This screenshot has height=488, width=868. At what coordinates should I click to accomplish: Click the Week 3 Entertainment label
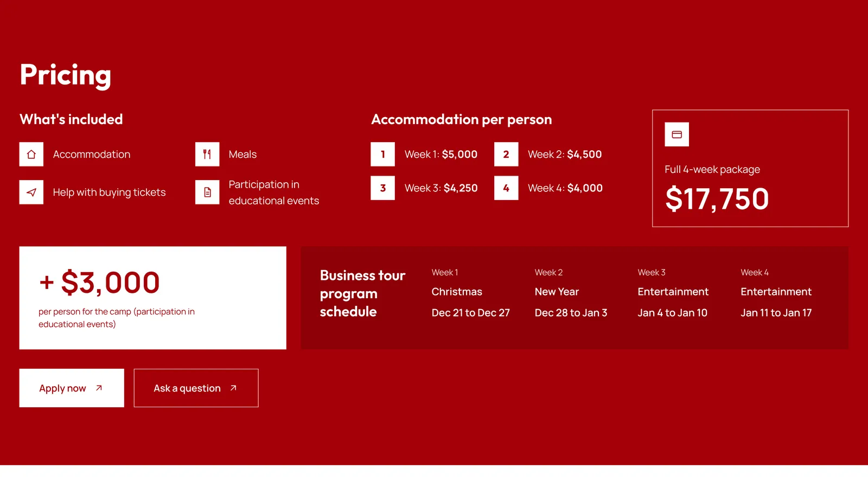tap(673, 292)
